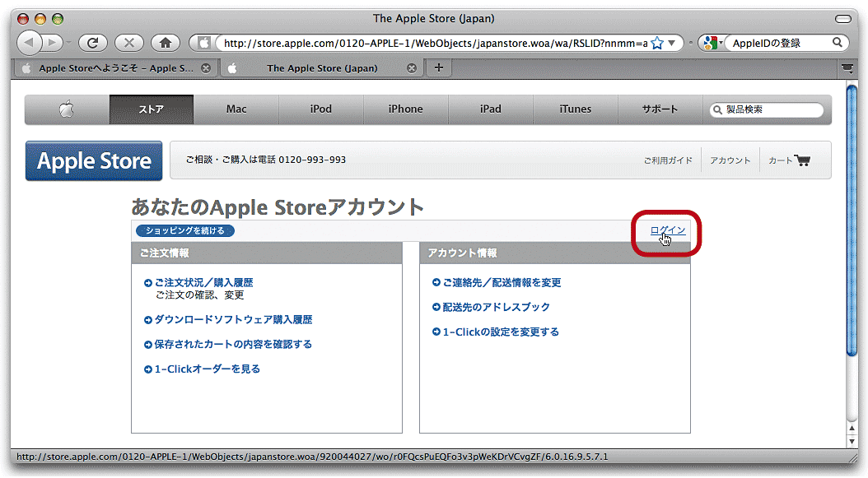Click the あなたのApple Storeアカウント heading
This screenshot has width=868, height=478.
tap(278, 207)
